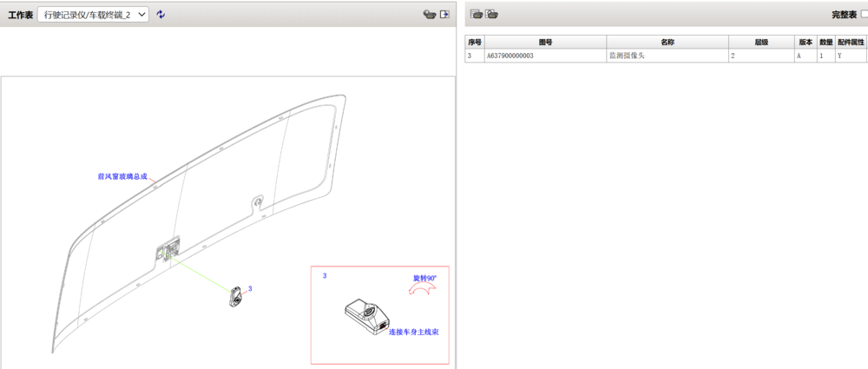Click the camera part in the main diagram
868x369 pixels.
(x=236, y=296)
